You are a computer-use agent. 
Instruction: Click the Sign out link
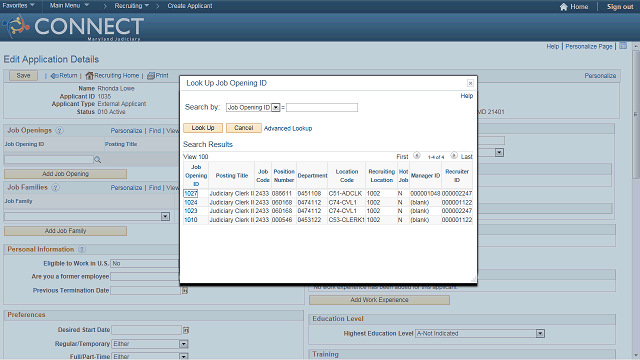click(620, 7)
